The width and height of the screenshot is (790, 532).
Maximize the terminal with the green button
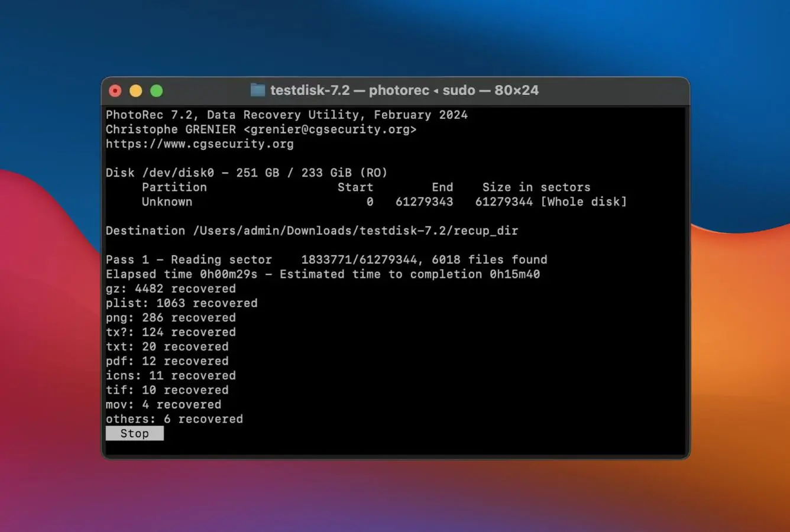(x=157, y=90)
